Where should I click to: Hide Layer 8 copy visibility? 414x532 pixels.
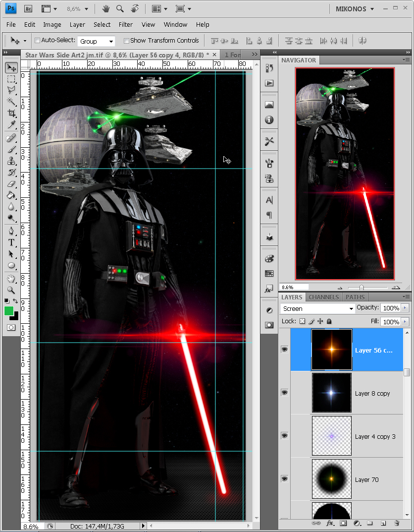point(285,393)
